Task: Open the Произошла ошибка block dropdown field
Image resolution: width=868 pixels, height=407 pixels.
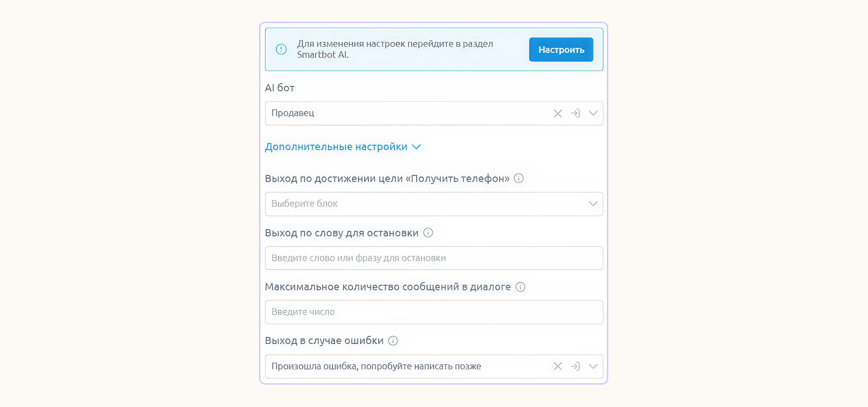Action: [x=407, y=366]
